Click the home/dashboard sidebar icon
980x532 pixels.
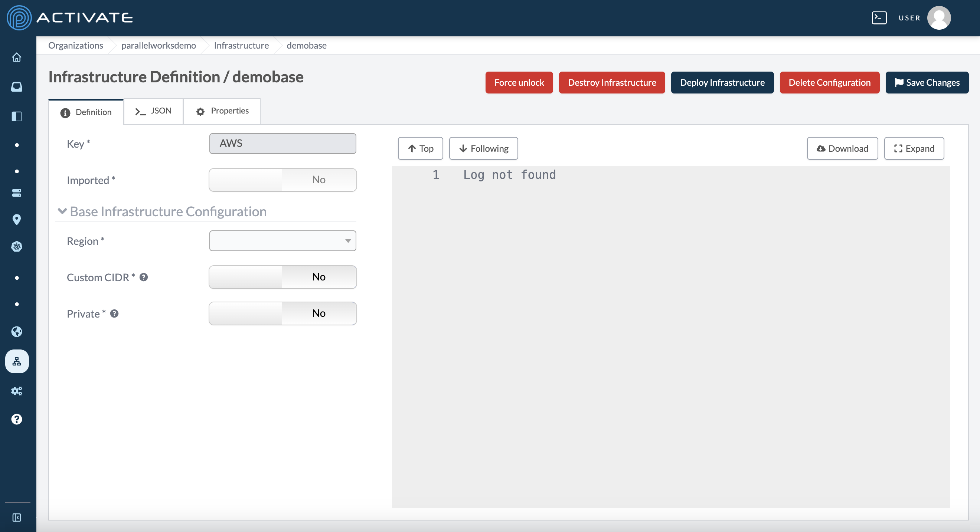(x=18, y=57)
